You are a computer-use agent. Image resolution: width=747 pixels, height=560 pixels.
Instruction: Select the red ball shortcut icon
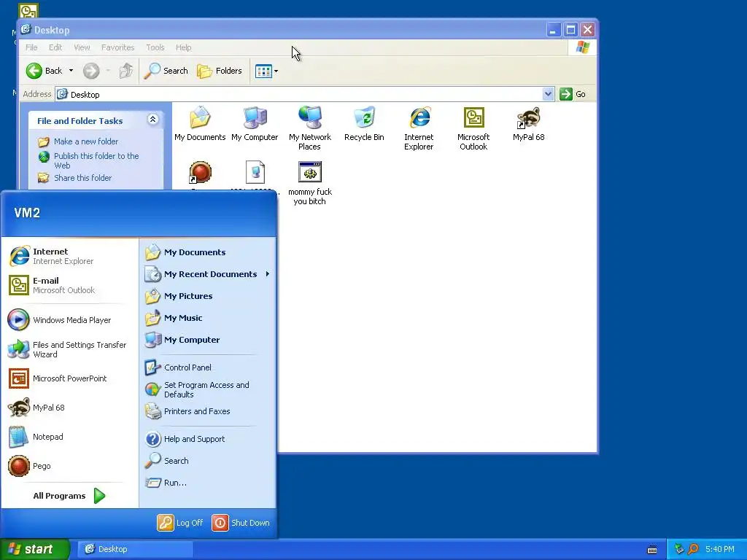pos(200,172)
